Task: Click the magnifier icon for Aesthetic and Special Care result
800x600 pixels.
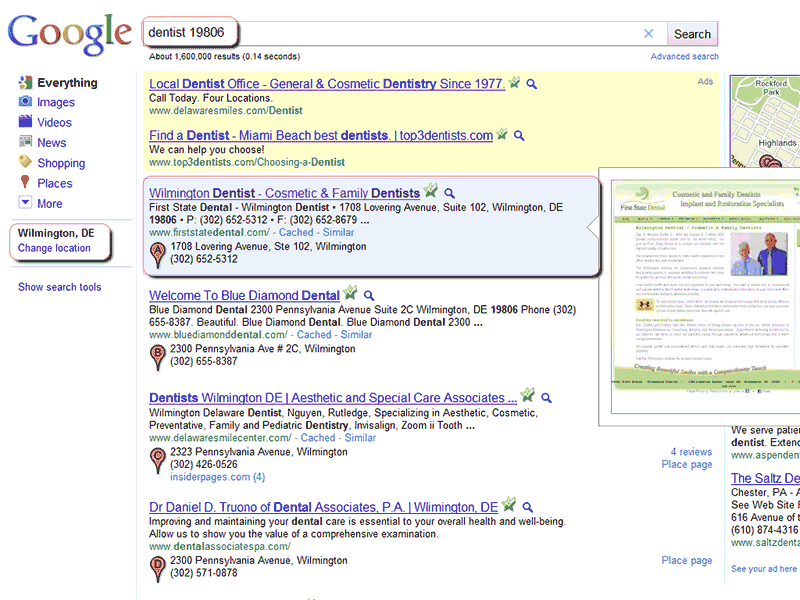Action: pos(546,398)
